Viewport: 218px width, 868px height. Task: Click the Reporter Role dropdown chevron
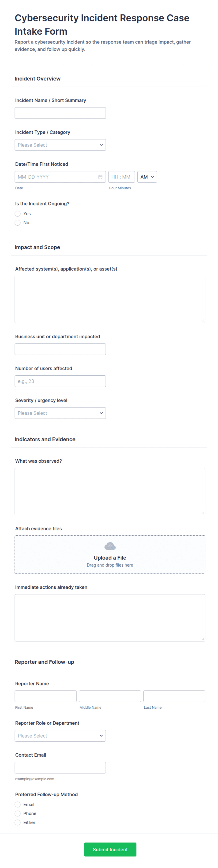(x=101, y=736)
